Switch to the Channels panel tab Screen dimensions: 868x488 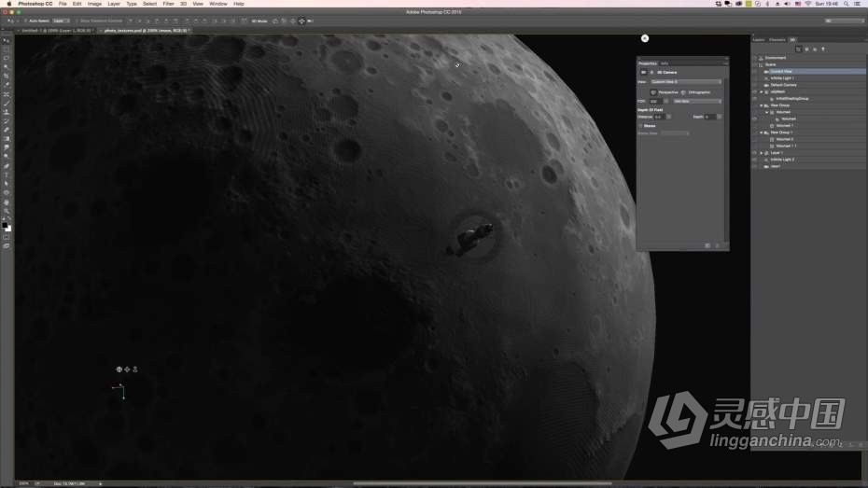coord(777,40)
